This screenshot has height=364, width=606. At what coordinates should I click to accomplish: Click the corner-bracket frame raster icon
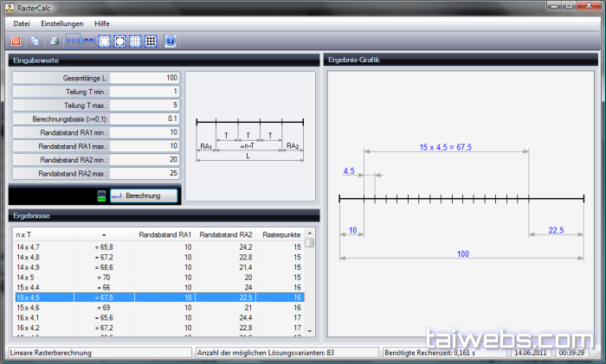click(x=119, y=41)
